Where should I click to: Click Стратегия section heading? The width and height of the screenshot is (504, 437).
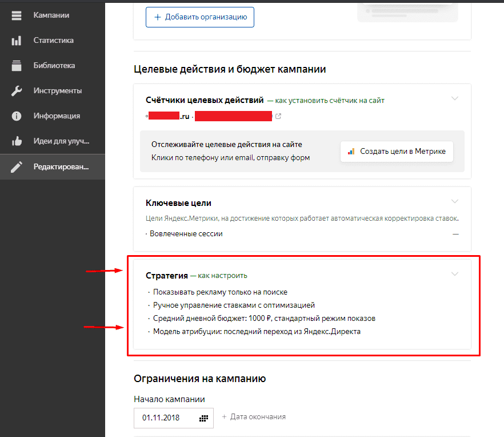(x=167, y=276)
